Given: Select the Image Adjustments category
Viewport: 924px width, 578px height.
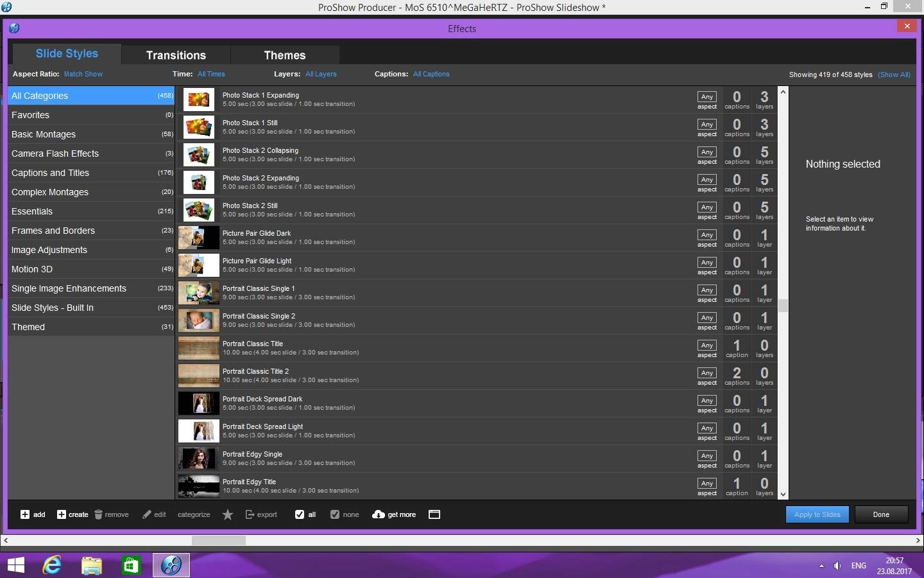Looking at the screenshot, I should point(91,250).
